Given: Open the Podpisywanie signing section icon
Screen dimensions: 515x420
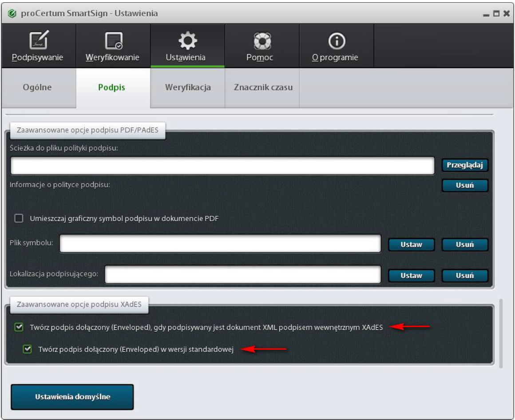Looking at the screenshot, I should point(39,40).
